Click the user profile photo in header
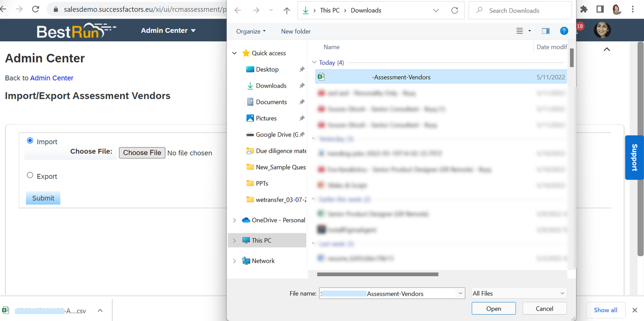Image resolution: width=644 pixels, height=321 pixels. tap(602, 30)
